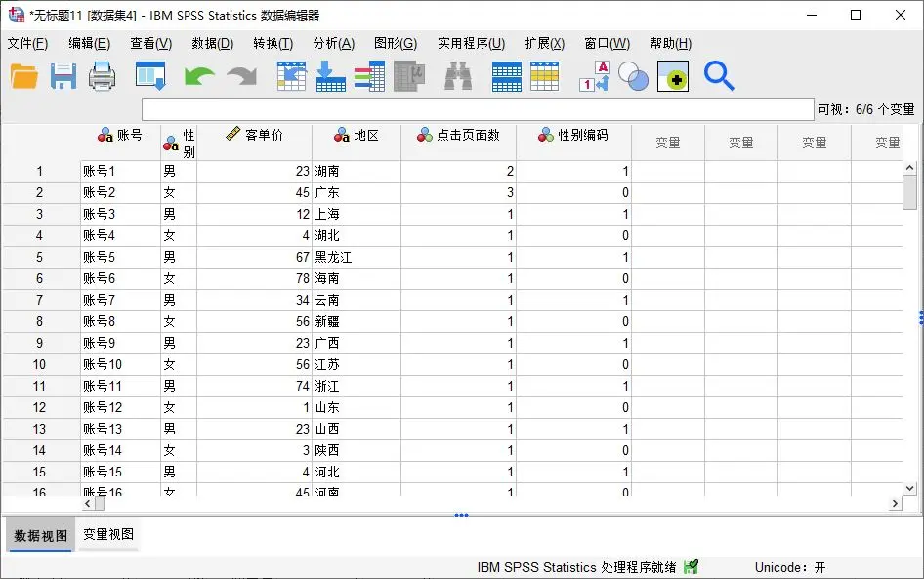Image resolution: width=924 pixels, height=579 pixels.
Task: Switch to the 变量视图 tab
Action: 108,534
